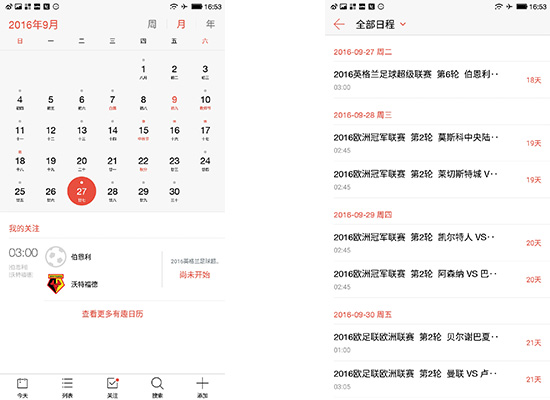Go back with the red arrow
The image size is (550, 400).
(339, 24)
